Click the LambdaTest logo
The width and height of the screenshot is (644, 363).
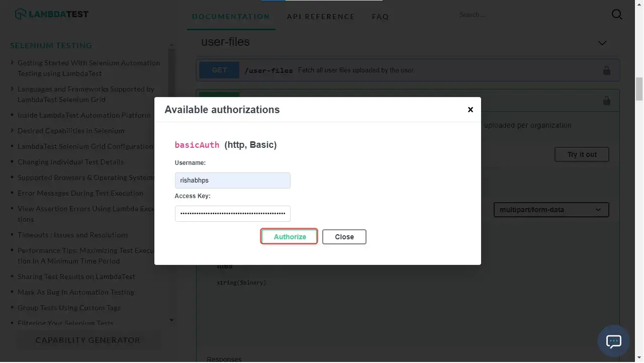[52, 14]
